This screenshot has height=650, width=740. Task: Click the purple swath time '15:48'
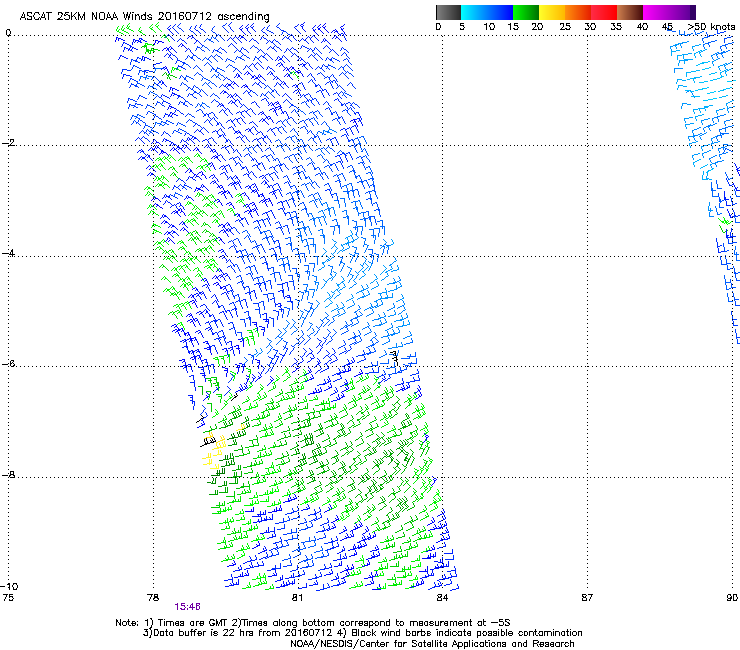tap(187, 607)
